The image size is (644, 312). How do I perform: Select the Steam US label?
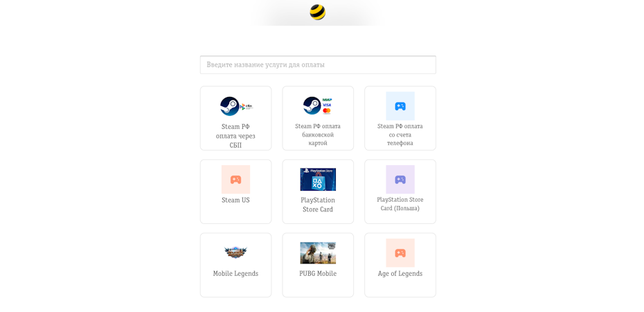[x=235, y=200]
